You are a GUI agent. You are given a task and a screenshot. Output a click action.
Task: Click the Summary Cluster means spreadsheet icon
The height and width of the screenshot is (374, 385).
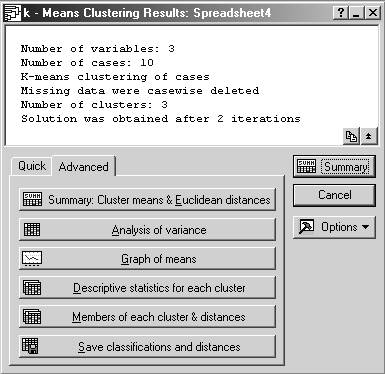pyautogui.click(x=32, y=199)
